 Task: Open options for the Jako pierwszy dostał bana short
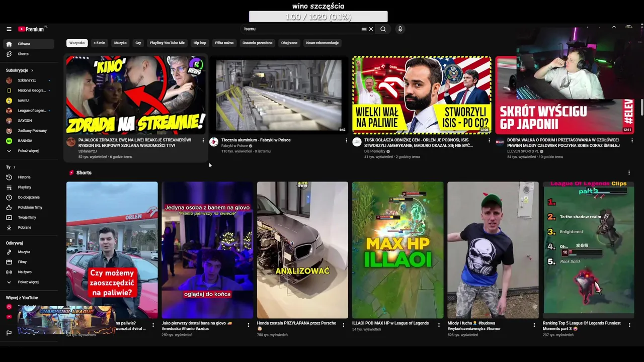[248, 325]
